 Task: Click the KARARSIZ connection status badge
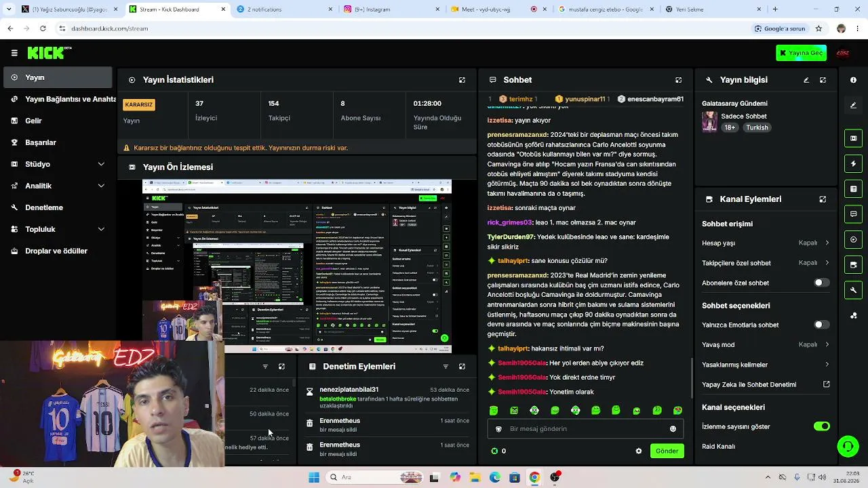coord(139,104)
